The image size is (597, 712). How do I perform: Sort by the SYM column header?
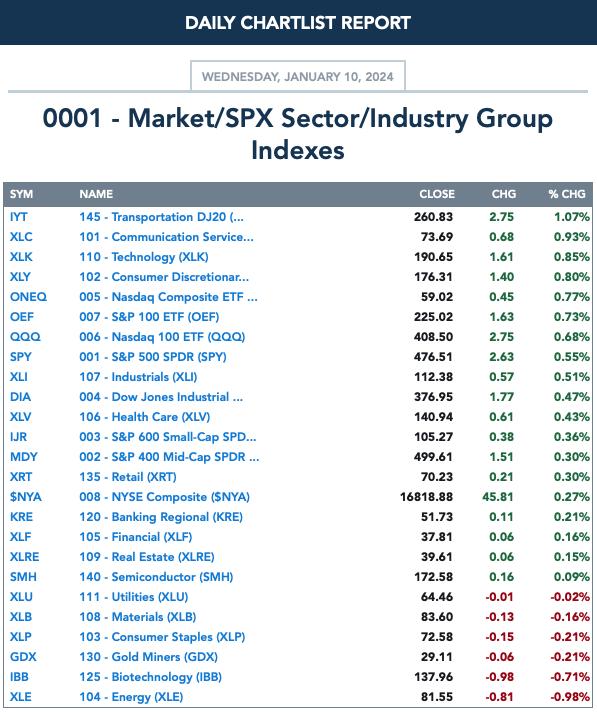click(21, 194)
